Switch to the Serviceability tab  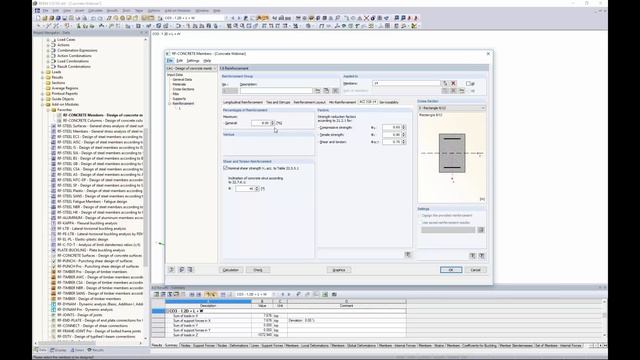click(389, 102)
